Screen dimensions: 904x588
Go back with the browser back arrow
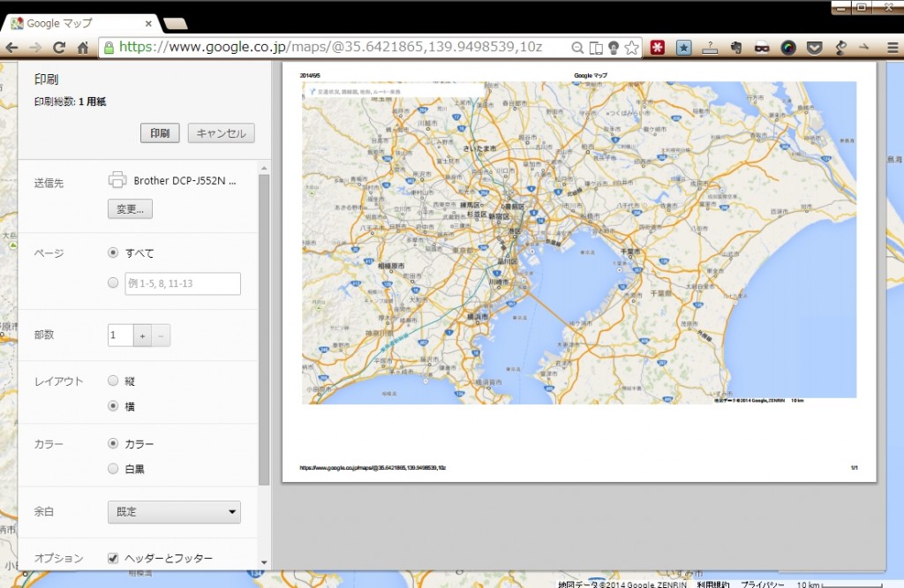coord(11,48)
